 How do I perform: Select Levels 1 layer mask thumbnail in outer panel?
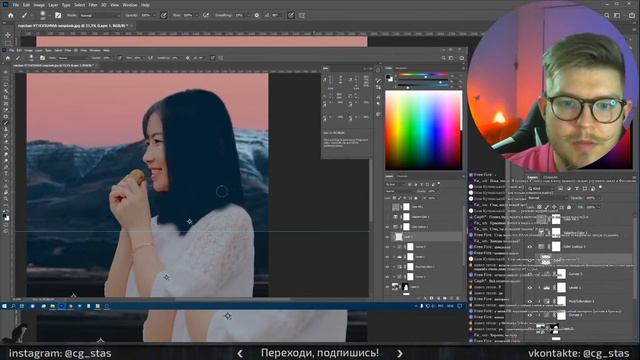(561, 287)
